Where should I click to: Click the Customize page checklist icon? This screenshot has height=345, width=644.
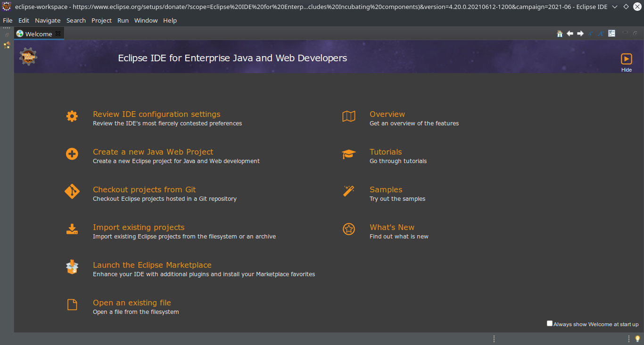[x=612, y=33]
